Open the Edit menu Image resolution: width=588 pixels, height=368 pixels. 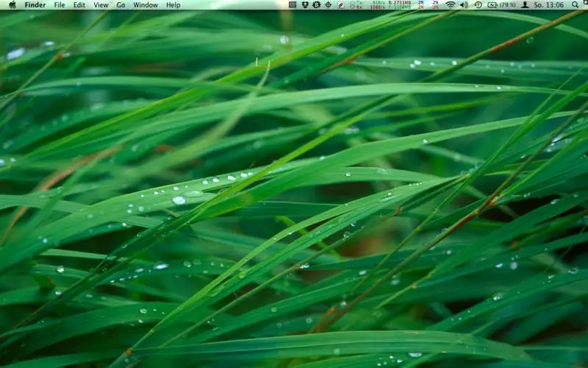pos(79,4)
